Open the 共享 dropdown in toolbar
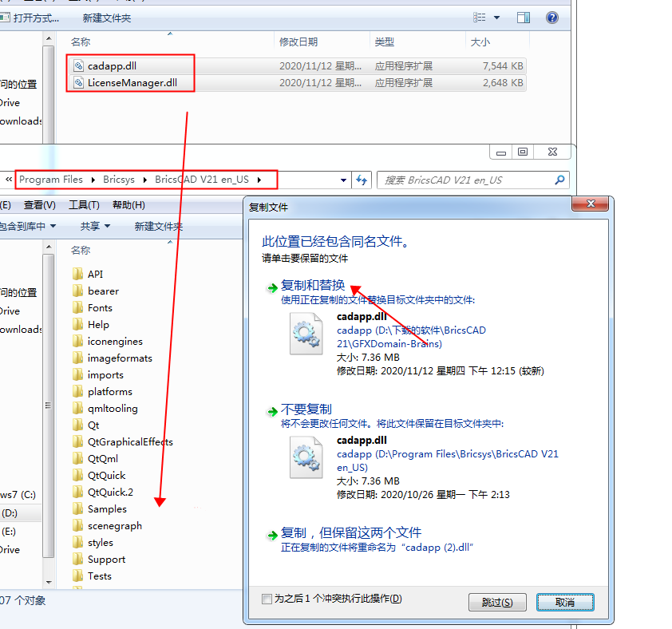Viewport: 672px width, 629px height. tap(95, 226)
